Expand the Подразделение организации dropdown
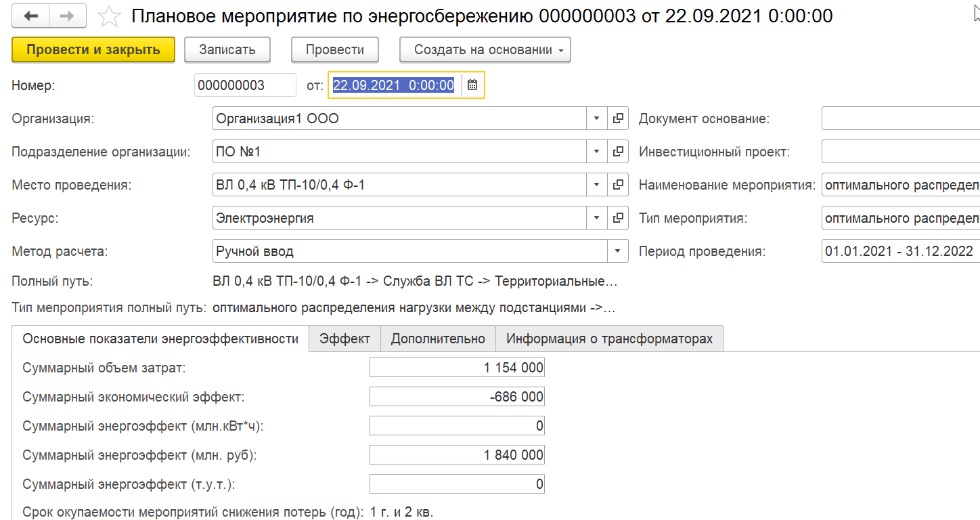 [x=596, y=152]
